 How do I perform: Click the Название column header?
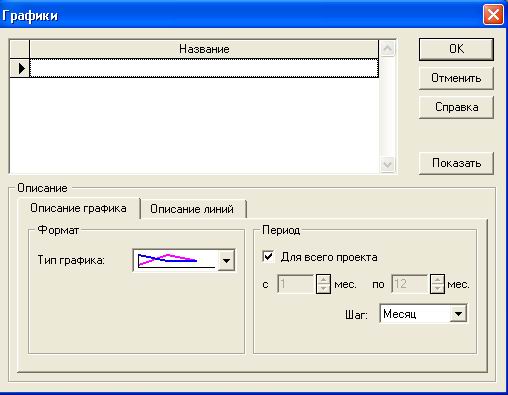coord(204,49)
